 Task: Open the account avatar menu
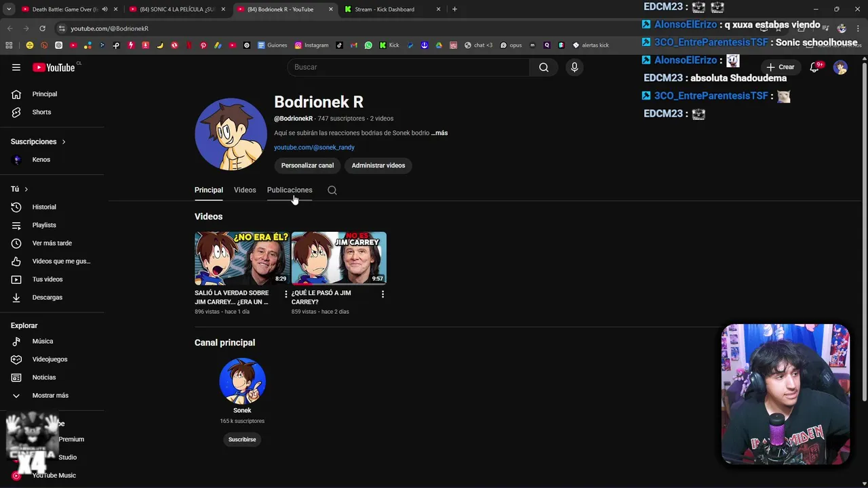840,67
